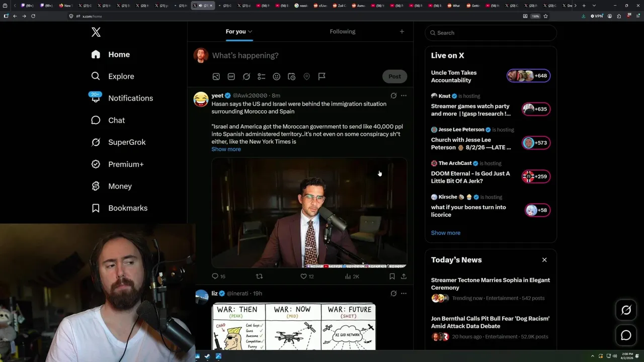Bookmark yeet's post
The image size is (644, 362).
coord(392,277)
